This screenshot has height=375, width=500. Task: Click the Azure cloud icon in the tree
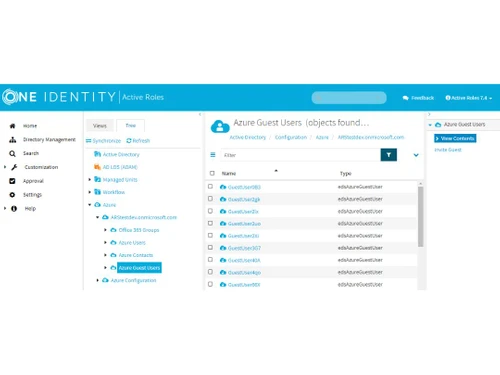click(x=97, y=205)
